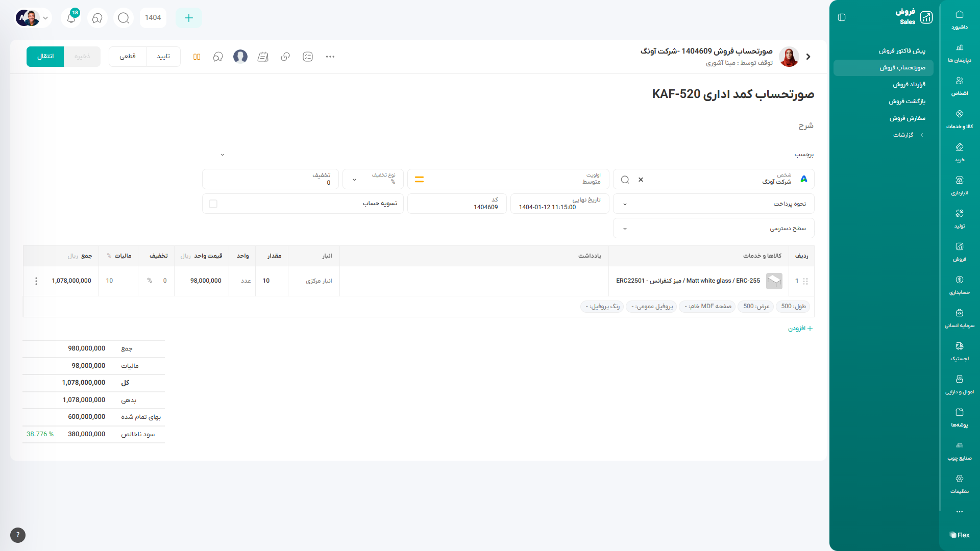The height and width of the screenshot is (551, 980).
Task: Click the تایید button
Action: point(163,57)
